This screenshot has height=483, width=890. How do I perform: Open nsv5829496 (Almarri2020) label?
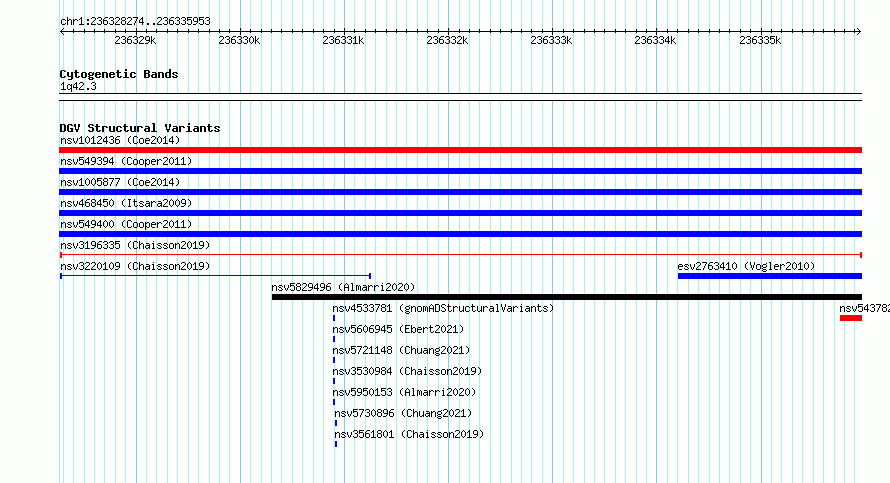(343, 287)
